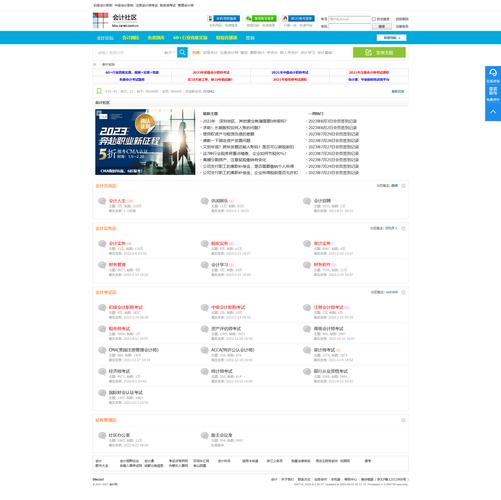501x500 pixels.
Task: Open the 国际财会认证考试 forum link
Action: pos(126,393)
